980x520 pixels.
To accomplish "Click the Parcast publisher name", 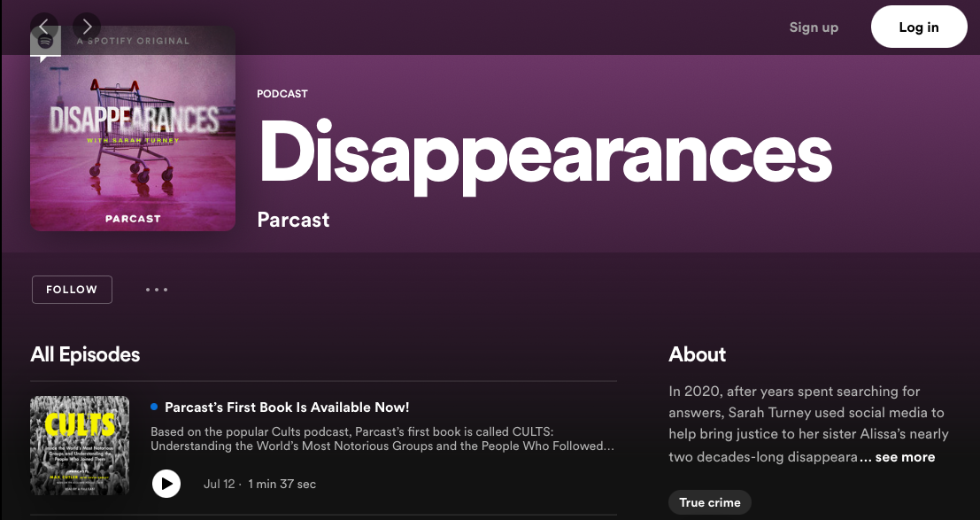I will coord(293,220).
